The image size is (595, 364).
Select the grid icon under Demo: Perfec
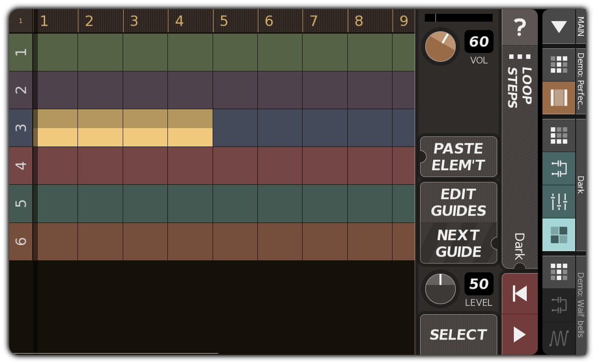tap(559, 65)
